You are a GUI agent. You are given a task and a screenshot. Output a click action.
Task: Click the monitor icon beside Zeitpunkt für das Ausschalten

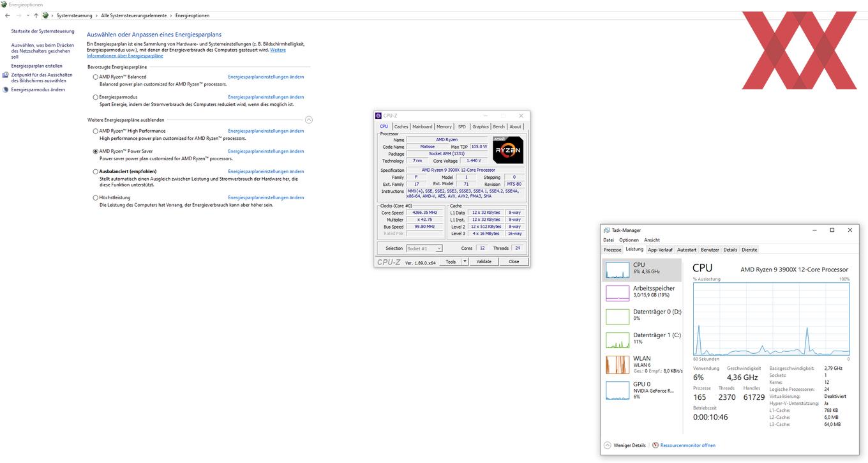(x=6, y=75)
